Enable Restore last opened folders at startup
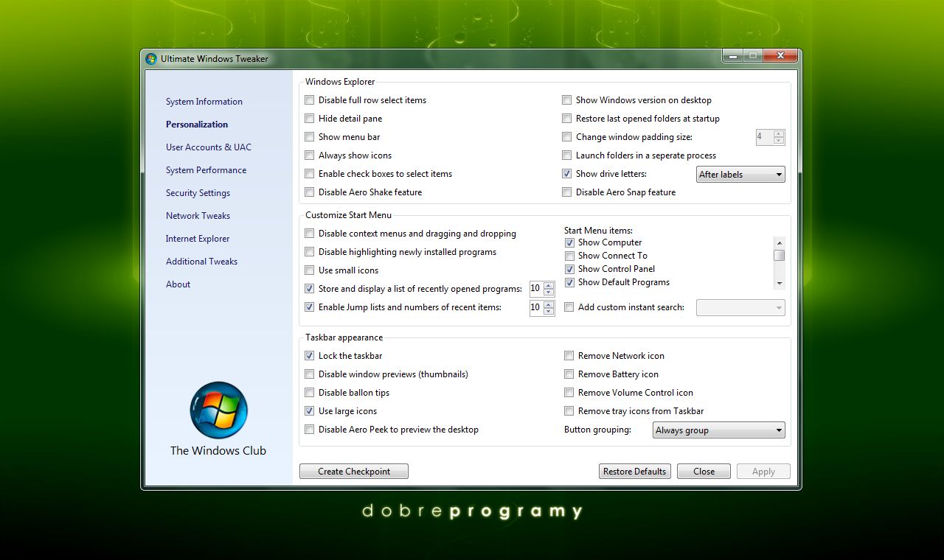The image size is (944, 560). (567, 119)
